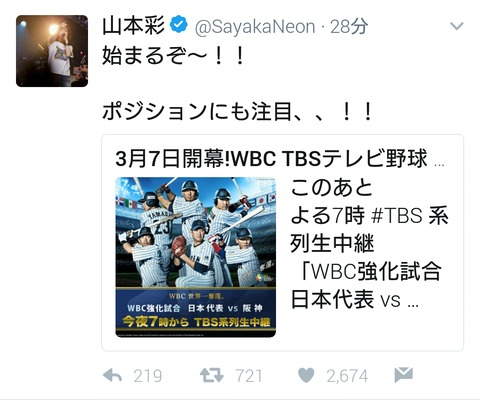Retweet this tweet using the retweet icon
The height and width of the screenshot is (405, 480).
(x=212, y=376)
